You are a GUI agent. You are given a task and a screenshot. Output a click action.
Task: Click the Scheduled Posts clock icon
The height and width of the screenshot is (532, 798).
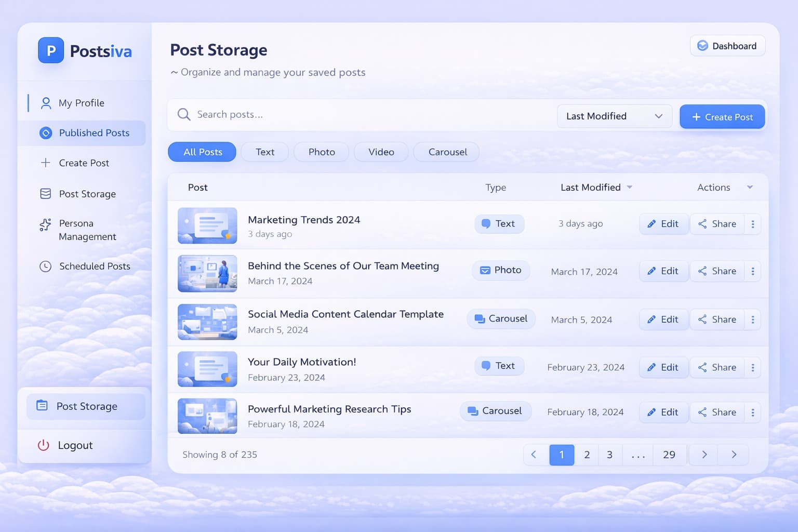[x=46, y=267]
